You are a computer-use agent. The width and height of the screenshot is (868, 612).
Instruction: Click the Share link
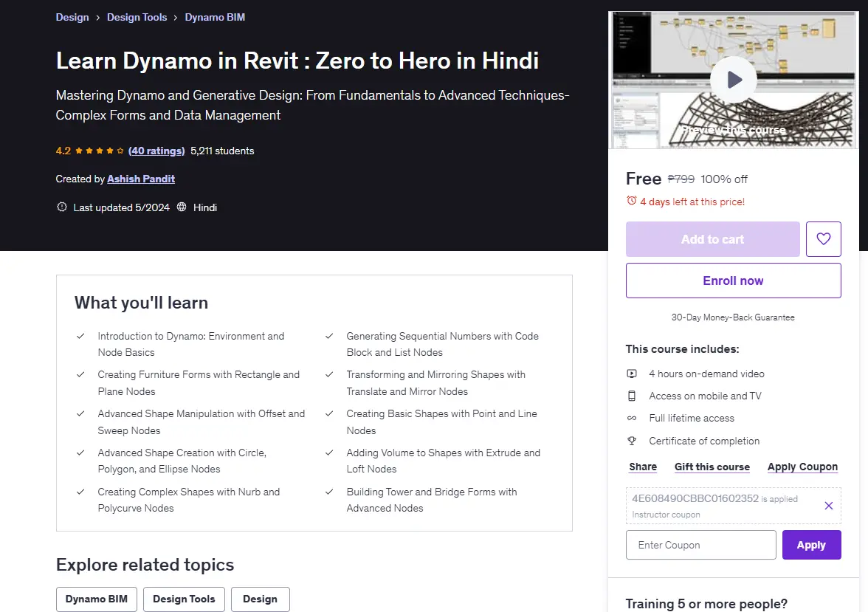[x=643, y=467]
